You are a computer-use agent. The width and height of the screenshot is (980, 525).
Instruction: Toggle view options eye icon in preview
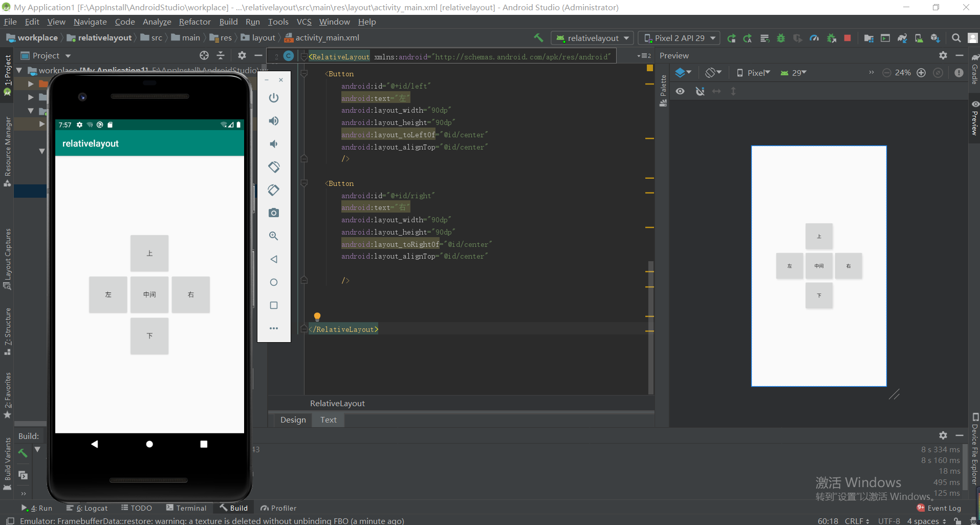point(681,91)
